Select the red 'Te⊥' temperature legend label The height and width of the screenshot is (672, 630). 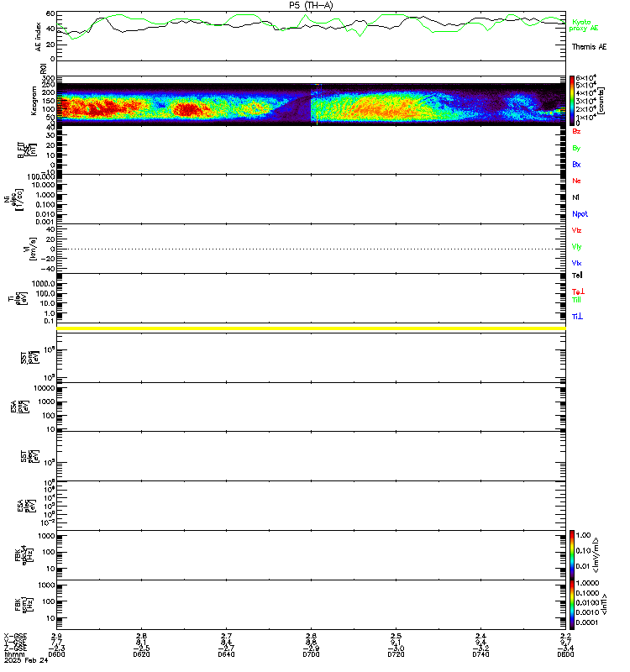578,291
